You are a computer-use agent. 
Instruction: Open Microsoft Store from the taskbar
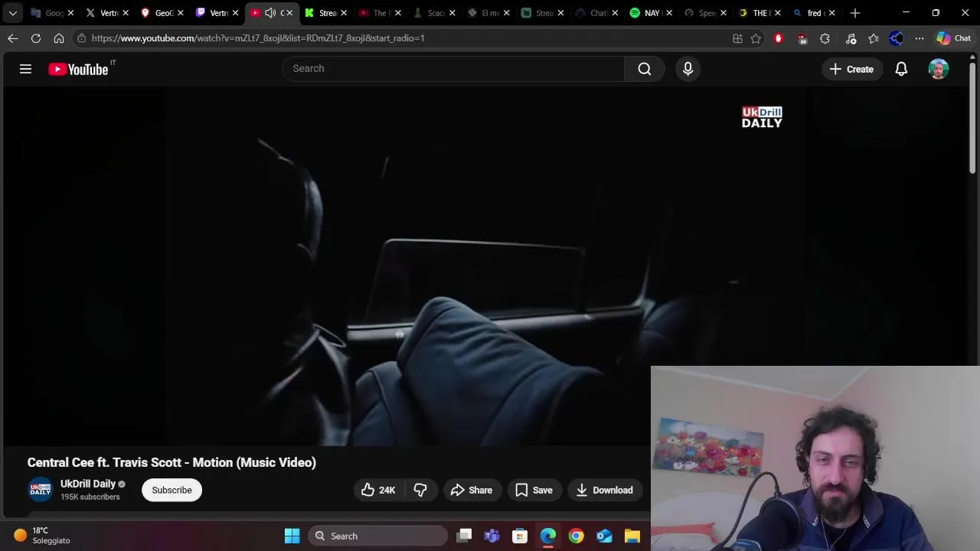pos(520,536)
